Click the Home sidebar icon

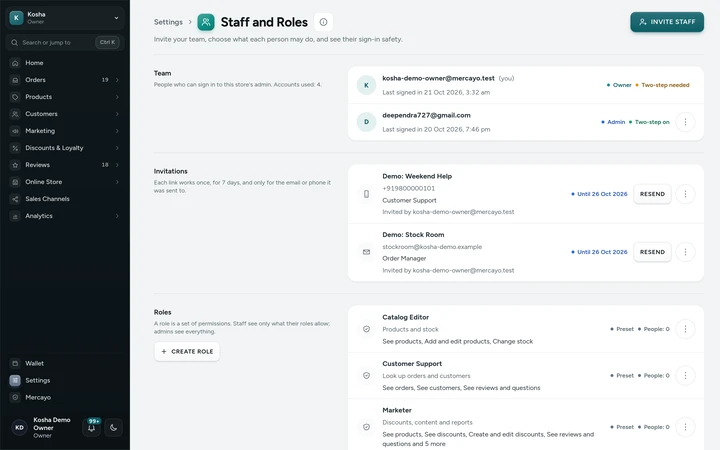[15, 63]
